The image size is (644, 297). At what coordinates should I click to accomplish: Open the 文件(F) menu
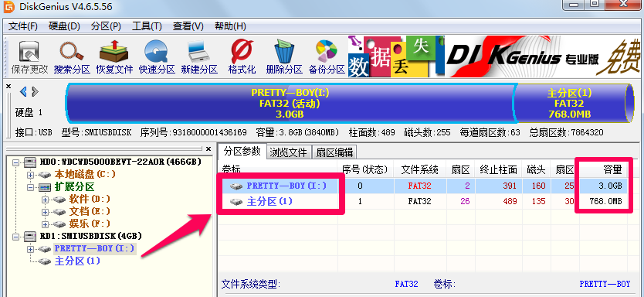click(x=23, y=26)
